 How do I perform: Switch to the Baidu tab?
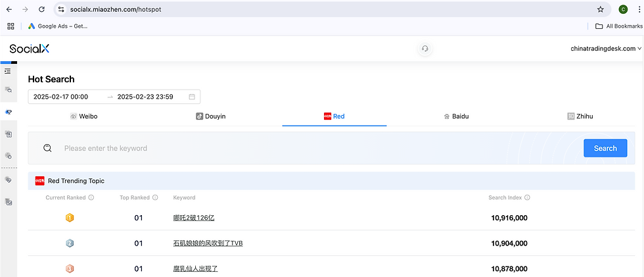point(456,116)
